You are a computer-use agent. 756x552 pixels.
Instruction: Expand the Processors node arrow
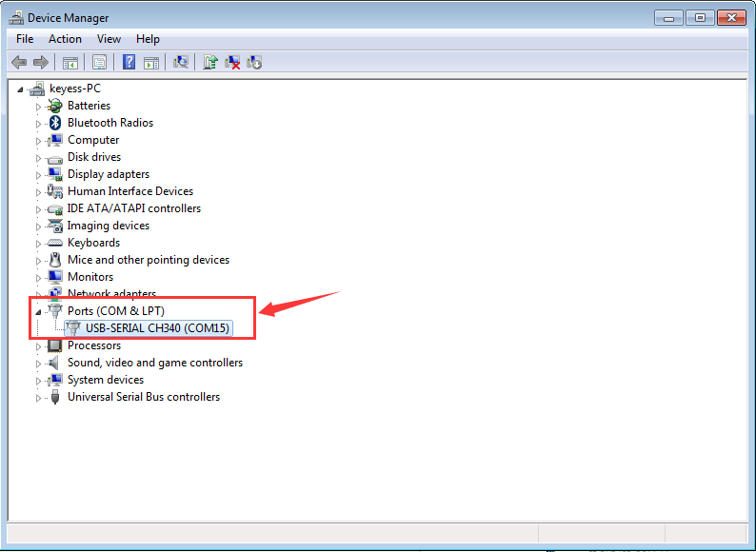38,346
